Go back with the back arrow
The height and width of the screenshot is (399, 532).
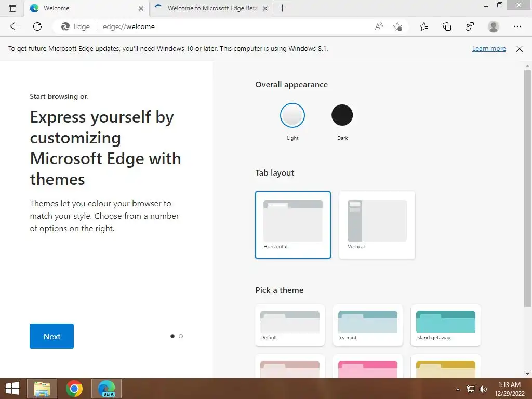14,26
